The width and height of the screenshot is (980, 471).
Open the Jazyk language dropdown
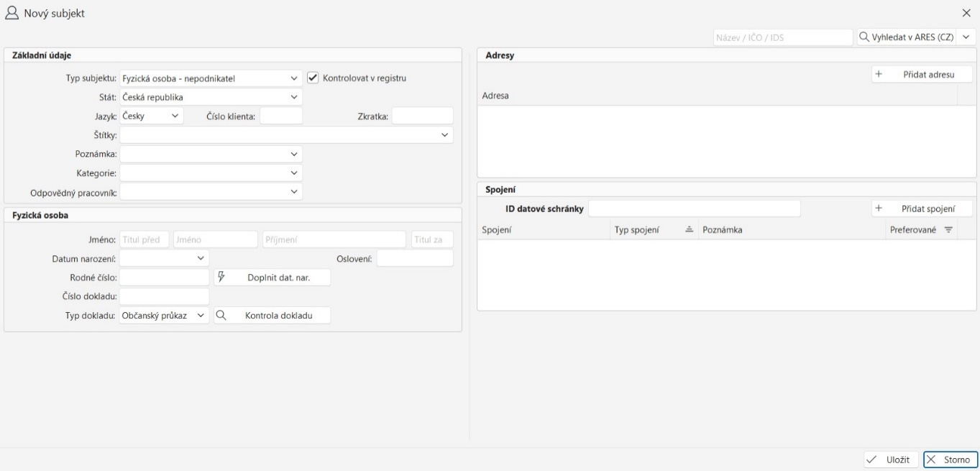(x=175, y=115)
